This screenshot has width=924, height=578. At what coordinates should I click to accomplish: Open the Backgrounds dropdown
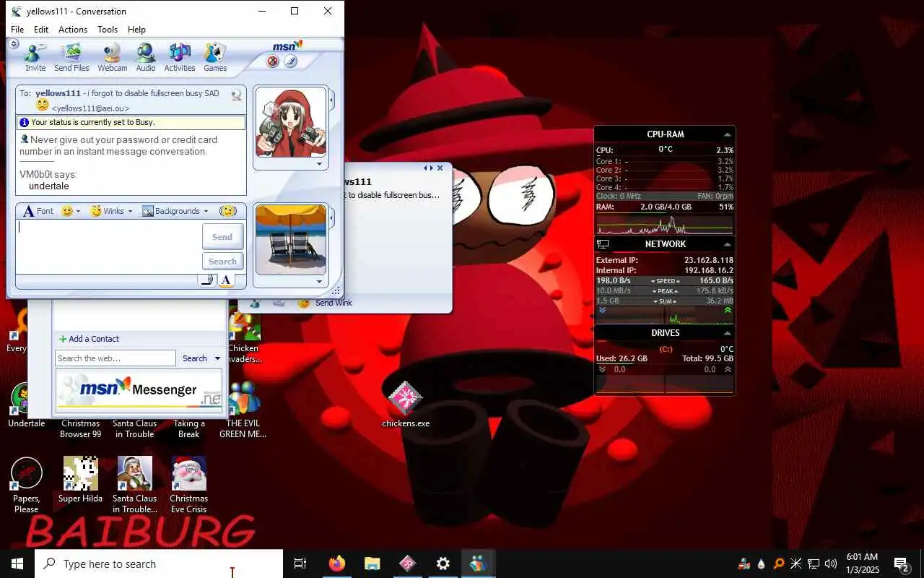click(x=175, y=211)
